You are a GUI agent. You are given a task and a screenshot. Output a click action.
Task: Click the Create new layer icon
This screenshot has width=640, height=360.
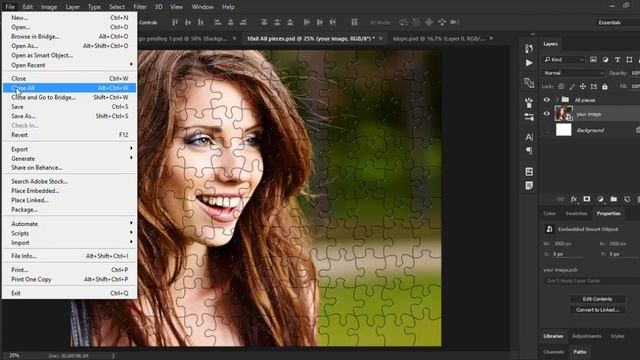[627, 199]
